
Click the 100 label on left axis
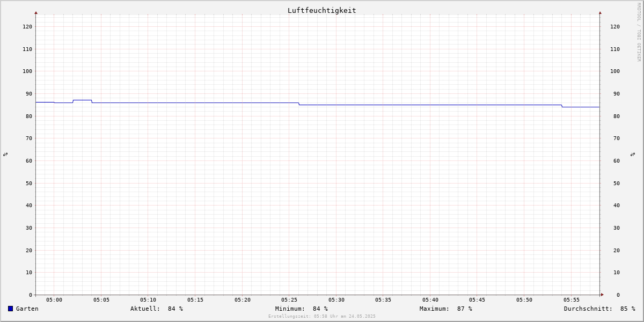[27, 71]
